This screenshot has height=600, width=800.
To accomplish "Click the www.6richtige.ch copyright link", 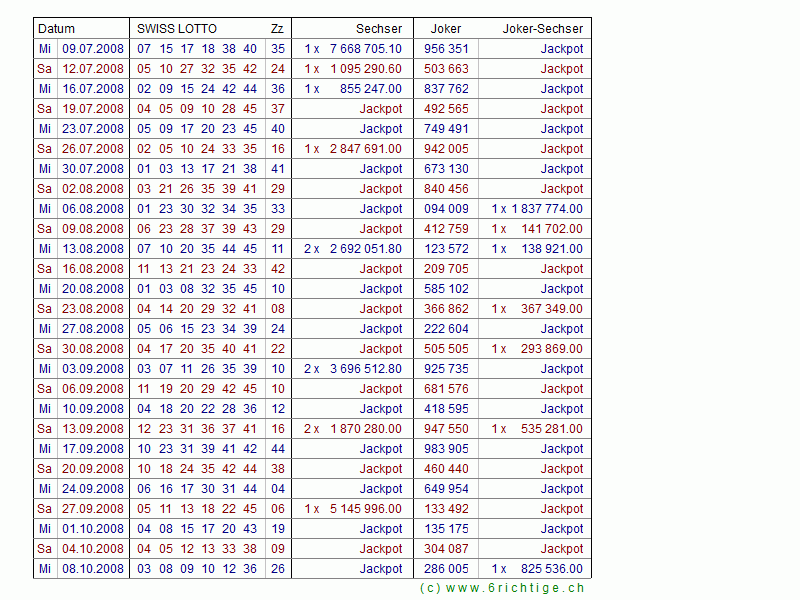I will (502, 588).
